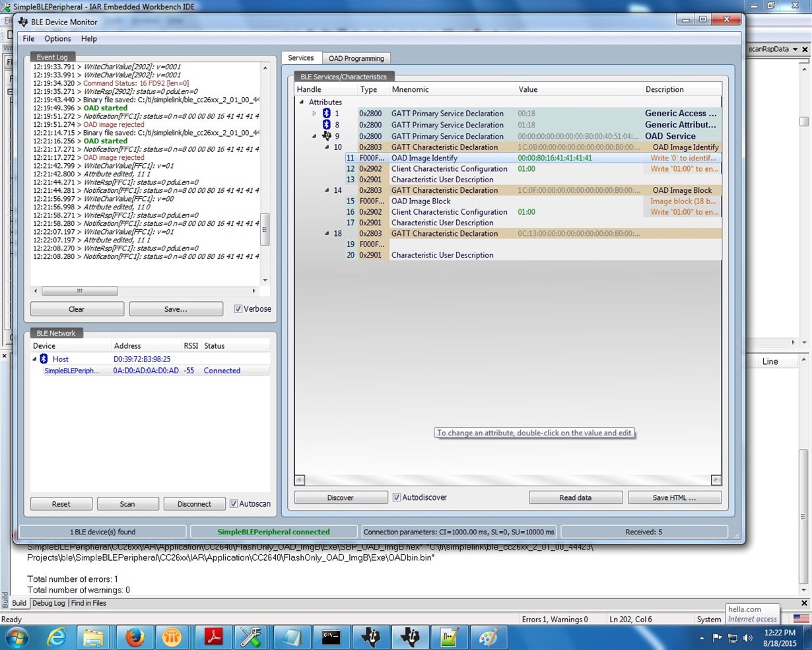This screenshot has height=650, width=812.
Task: Collapse the handle 10 characteristic declaration
Action: (x=327, y=147)
